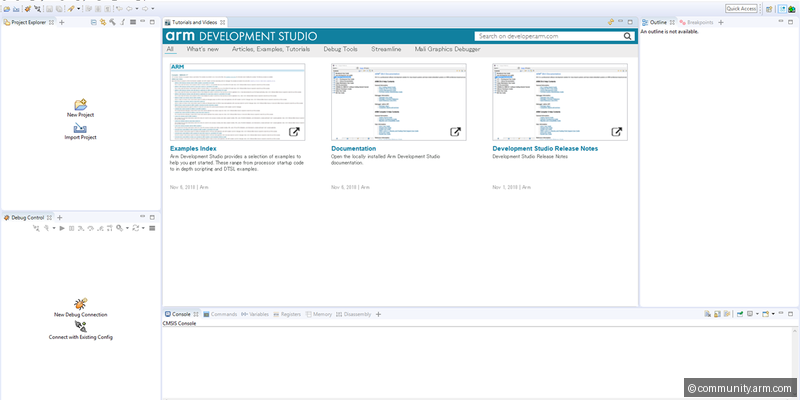Click the Documentation thumbnail image
Screen dimensions: 800x400
point(399,102)
